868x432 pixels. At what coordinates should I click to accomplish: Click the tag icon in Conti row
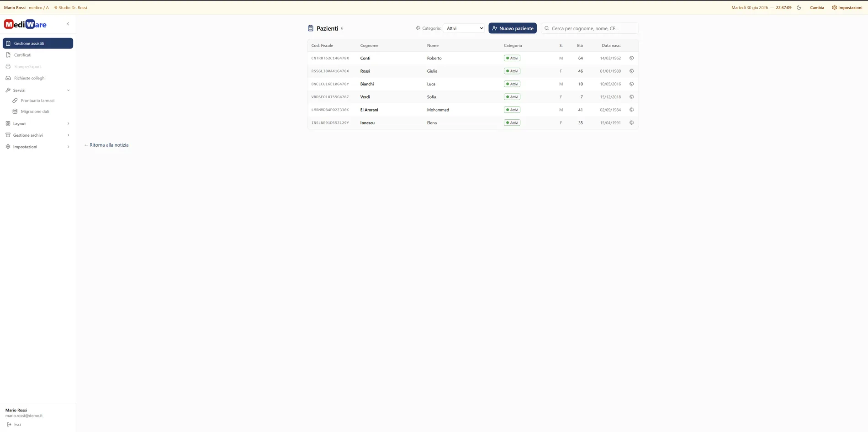(x=632, y=58)
